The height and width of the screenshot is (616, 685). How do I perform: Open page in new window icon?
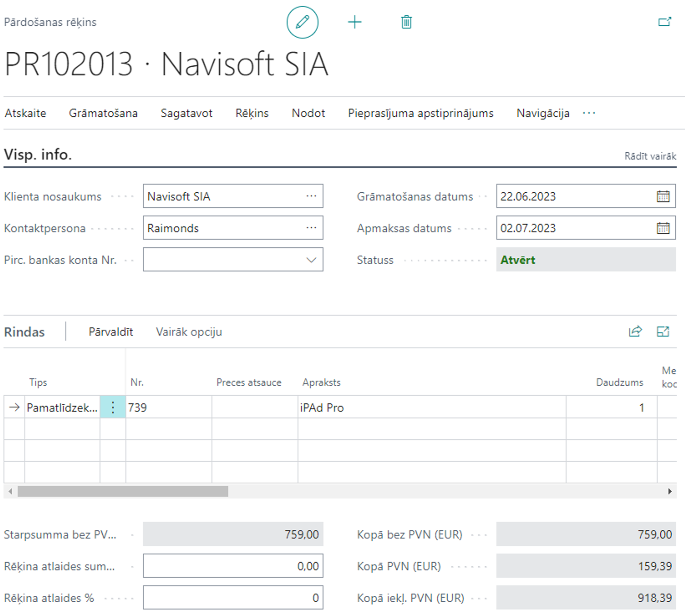pyautogui.click(x=664, y=22)
